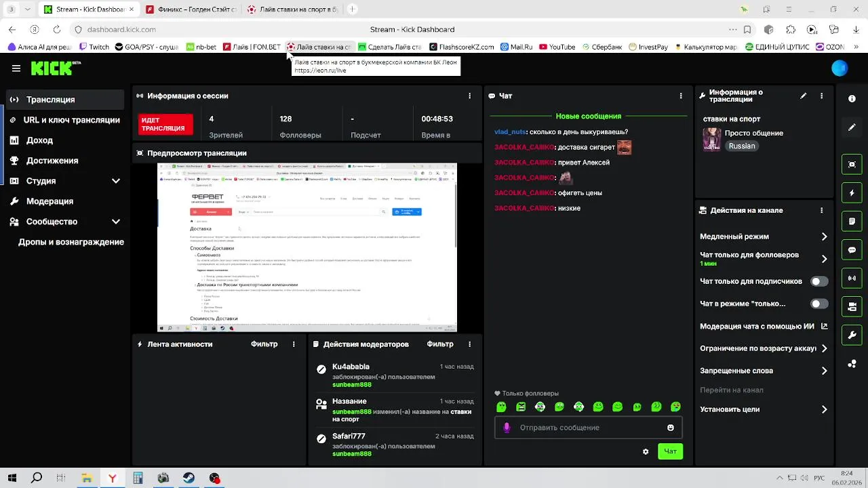The width and height of the screenshot is (868, 488).
Task: Open Достижения in the sidebar
Action: coord(66,161)
